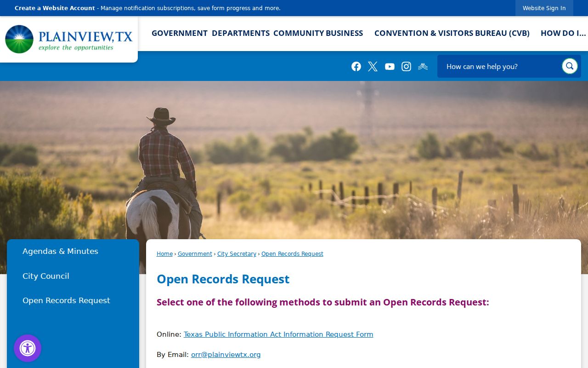This screenshot has height=368, width=588.
Task: Go to Home breadcrumb
Action: [164, 254]
